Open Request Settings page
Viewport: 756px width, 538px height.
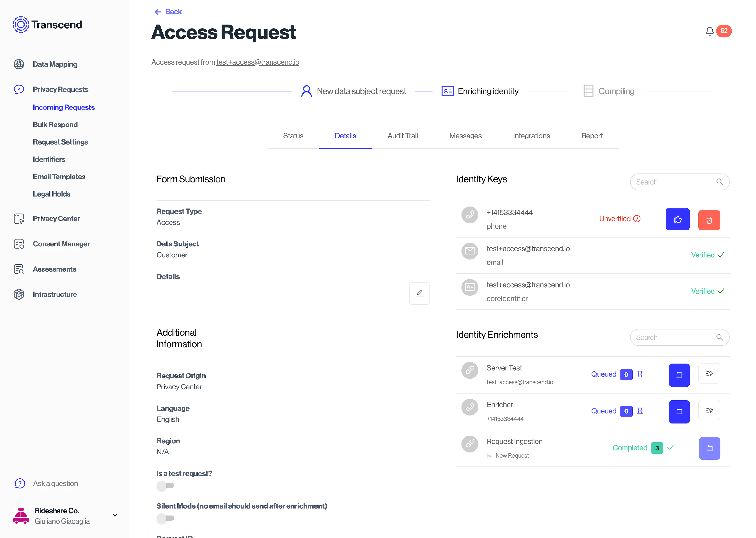[60, 142]
